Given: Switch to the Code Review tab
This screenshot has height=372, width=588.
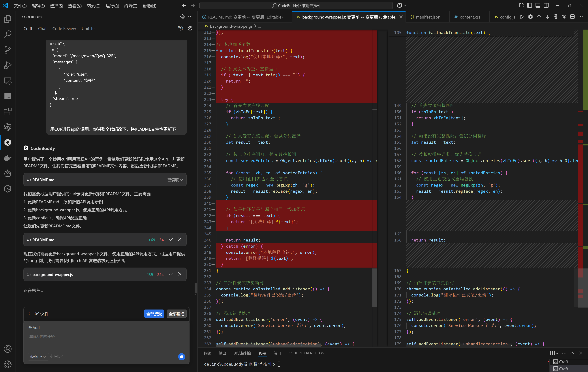Looking at the screenshot, I should pos(64,29).
